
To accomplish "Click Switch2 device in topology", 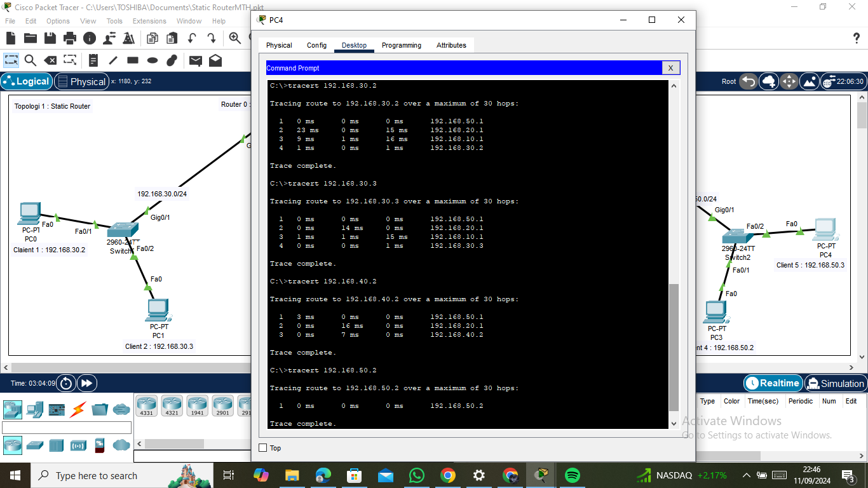I will [738, 236].
